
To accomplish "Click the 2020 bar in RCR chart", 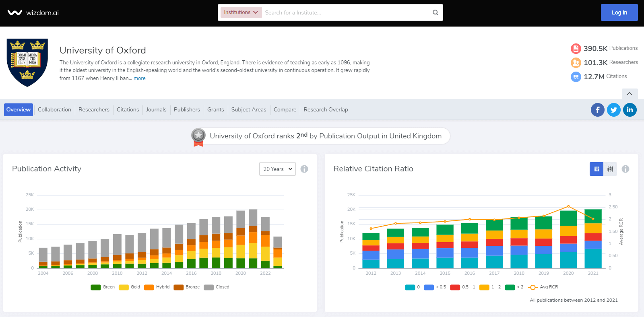I will [x=568, y=239].
